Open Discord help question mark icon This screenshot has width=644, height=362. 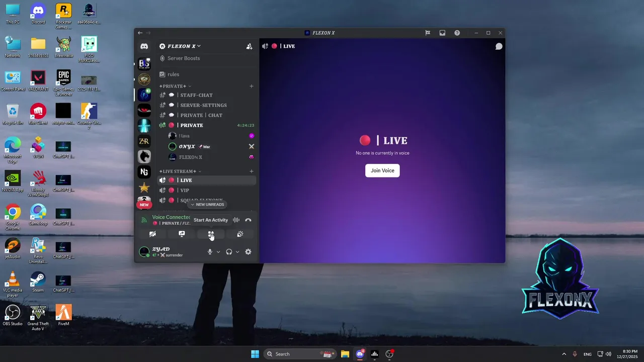457,33
